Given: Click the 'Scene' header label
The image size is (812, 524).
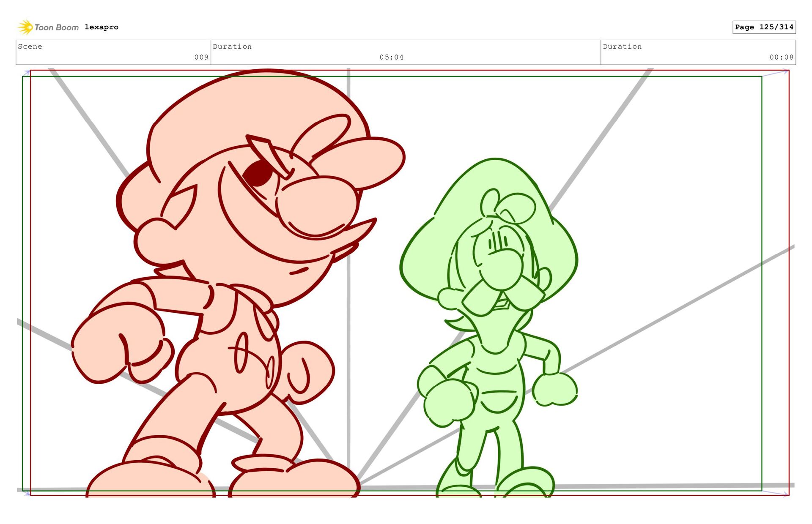Looking at the screenshot, I should pyautogui.click(x=30, y=46).
